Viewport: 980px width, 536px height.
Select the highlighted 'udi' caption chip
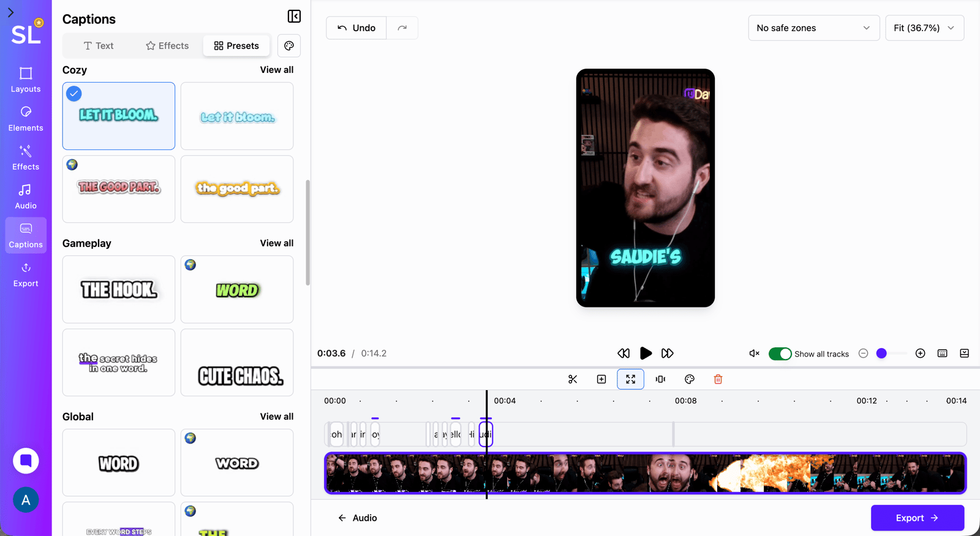click(486, 434)
